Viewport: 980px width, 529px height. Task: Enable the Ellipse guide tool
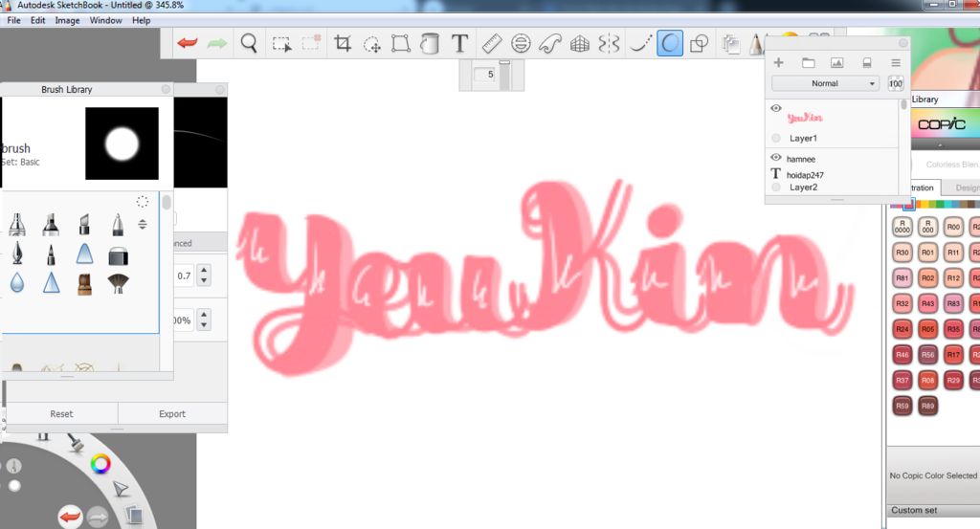521,43
